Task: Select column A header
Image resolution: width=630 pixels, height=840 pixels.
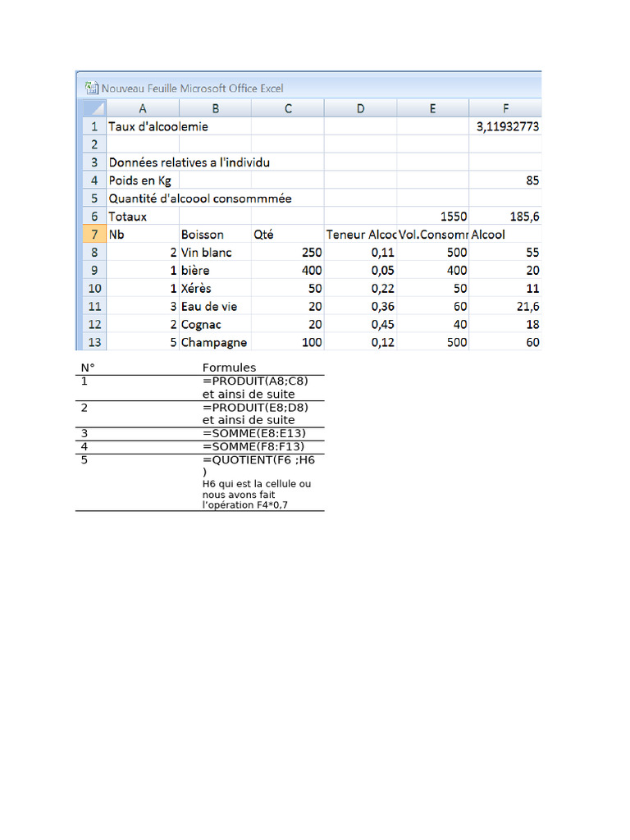Action: pyautogui.click(x=143, y=109)
